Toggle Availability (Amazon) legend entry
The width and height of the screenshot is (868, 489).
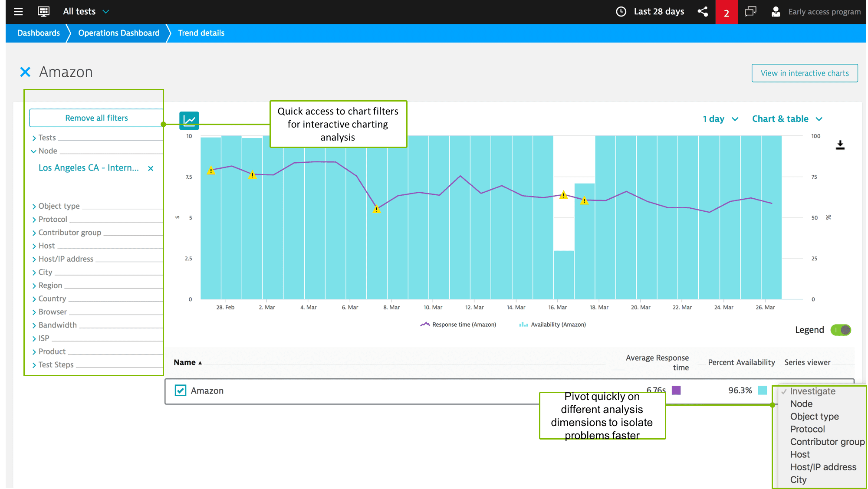tap(552, 325)
